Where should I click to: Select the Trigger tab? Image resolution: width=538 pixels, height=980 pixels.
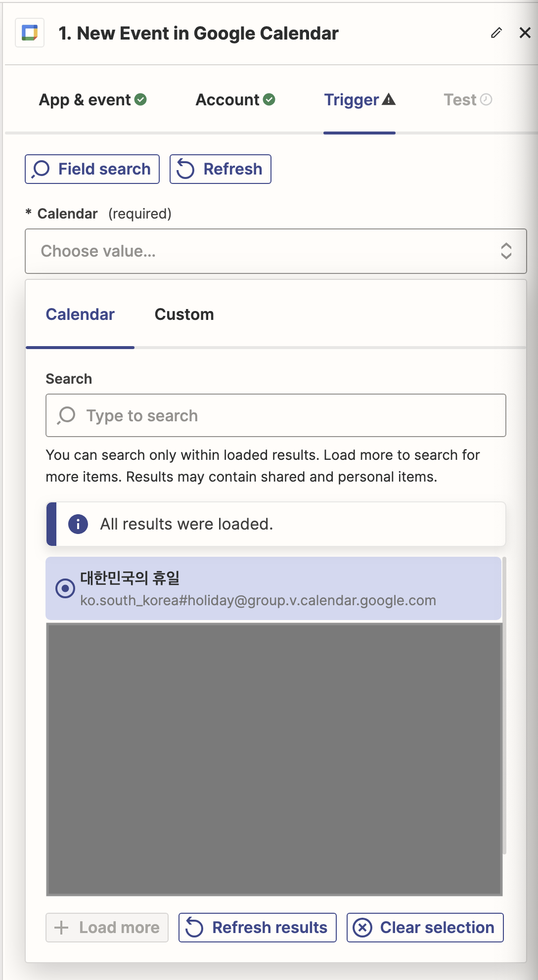click(359, 100)
